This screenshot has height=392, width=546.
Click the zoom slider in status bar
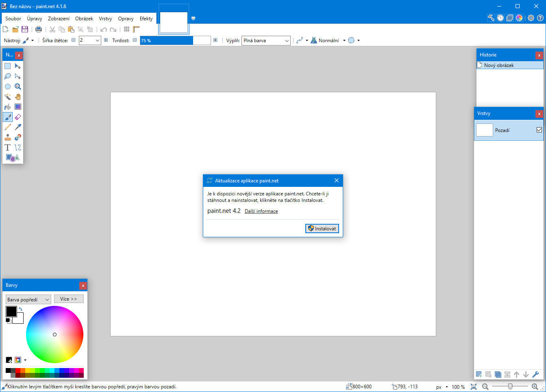(x=510, y=387)
